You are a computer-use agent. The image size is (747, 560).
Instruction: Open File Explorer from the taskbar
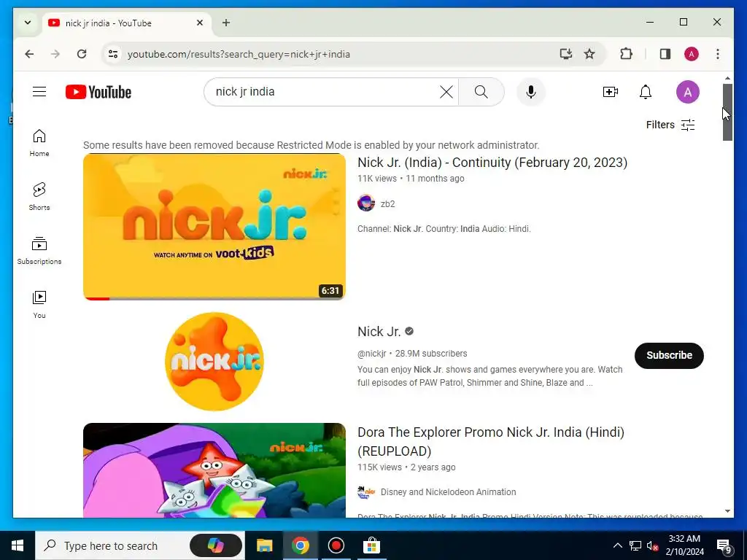click(264, 545)
